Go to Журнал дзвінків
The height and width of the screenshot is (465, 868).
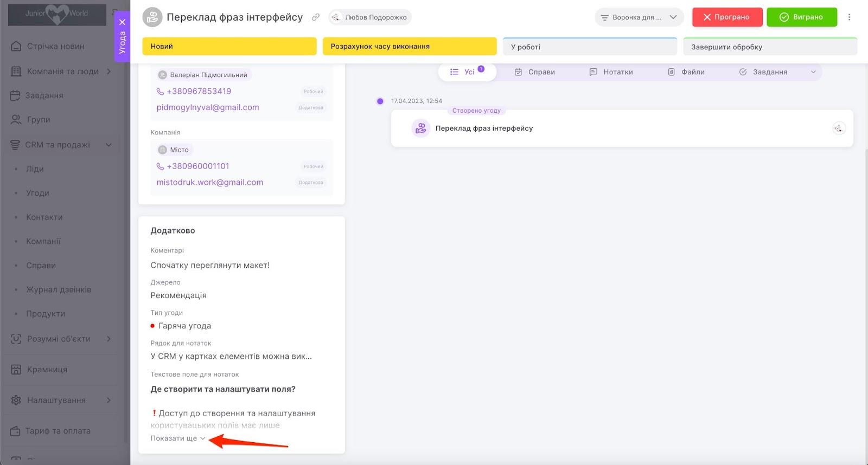[x=59, y=289]
